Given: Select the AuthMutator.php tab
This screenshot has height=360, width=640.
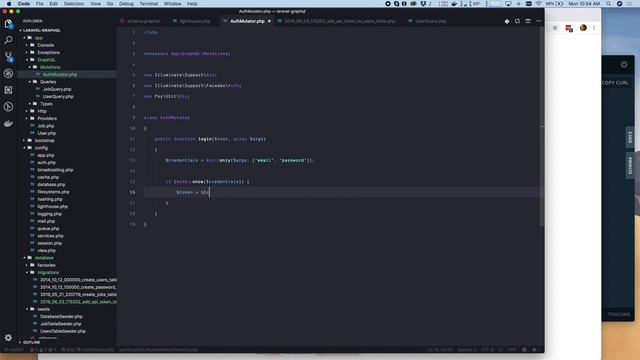Looking at the screenshot, I should coord(247,21).
